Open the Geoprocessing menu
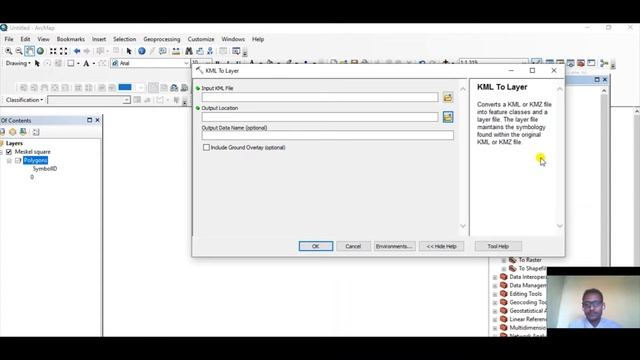640x360 pixels. pos(162,39)
